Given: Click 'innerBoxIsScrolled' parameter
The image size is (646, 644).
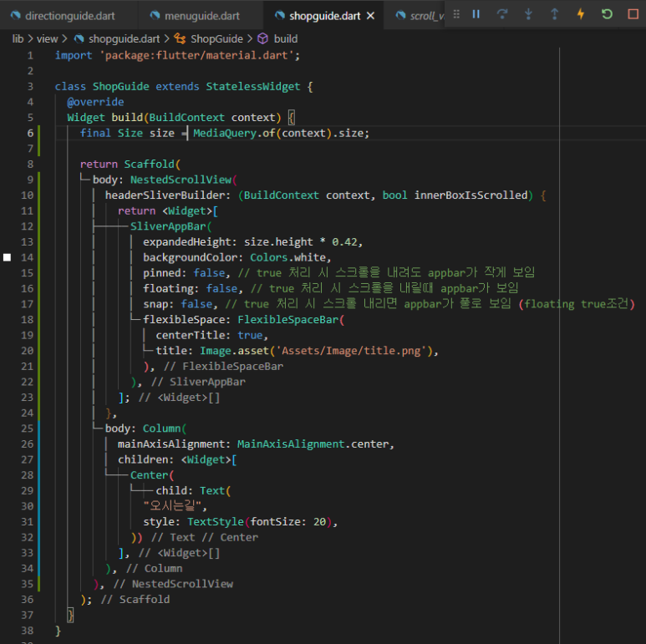Looking at the screenshot, I should pyautogui.click(x=471, y=195).
